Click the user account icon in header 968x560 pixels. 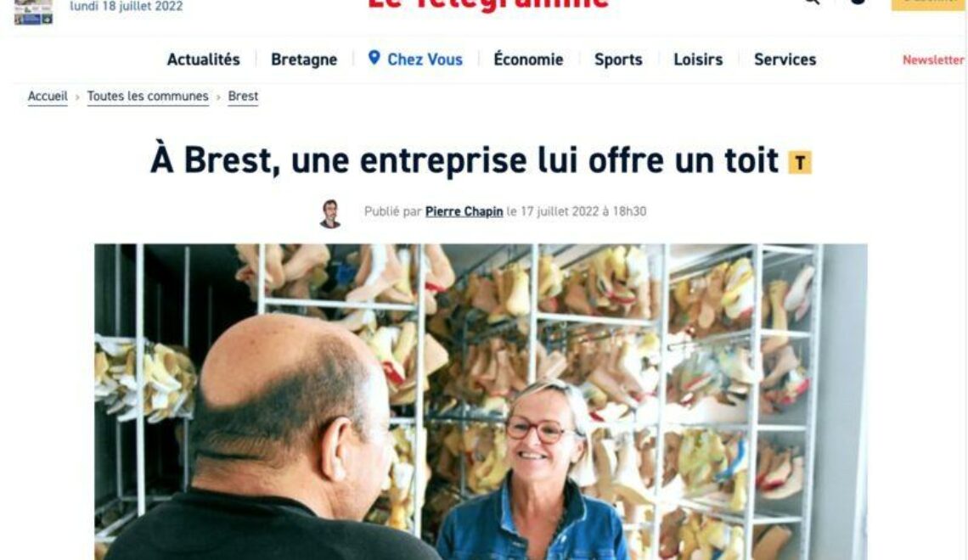pyautogui.click(x=857, y=2)
